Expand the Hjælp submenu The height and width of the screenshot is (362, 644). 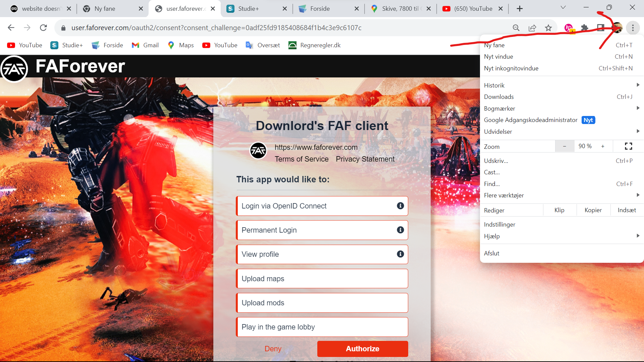click(561, 236)
